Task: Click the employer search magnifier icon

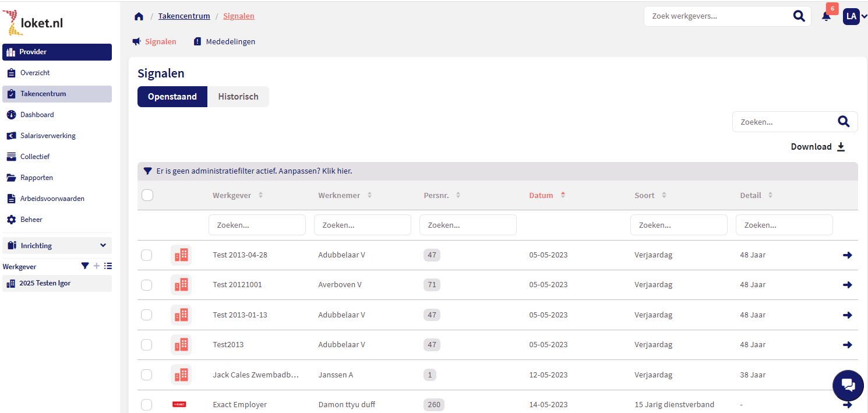Action: coord(799,16)
